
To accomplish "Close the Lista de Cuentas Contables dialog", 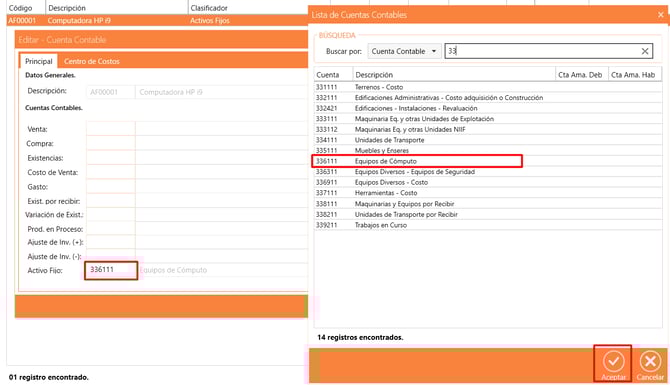I will pos(661,15).
